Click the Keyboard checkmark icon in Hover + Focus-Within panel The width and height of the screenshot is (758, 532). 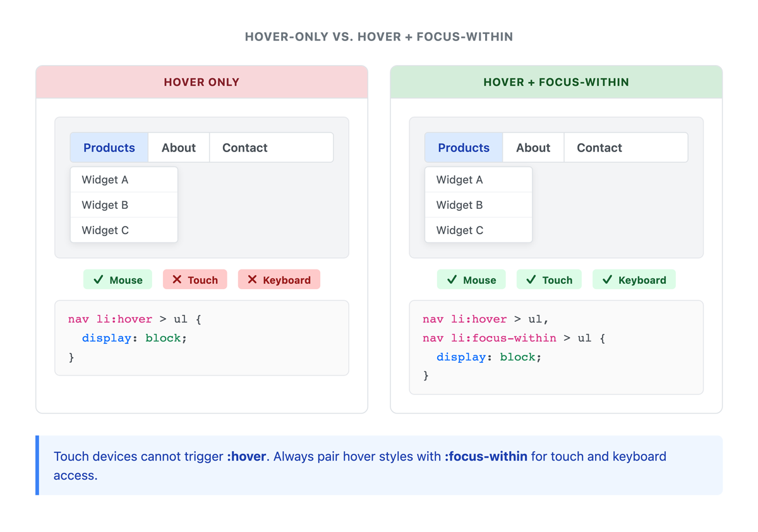(x=608, y=280)
